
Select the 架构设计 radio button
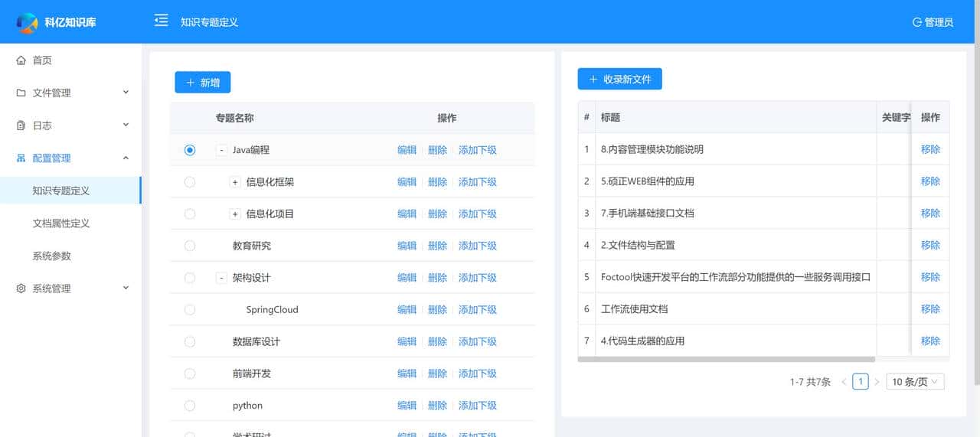tap(190, 278)
